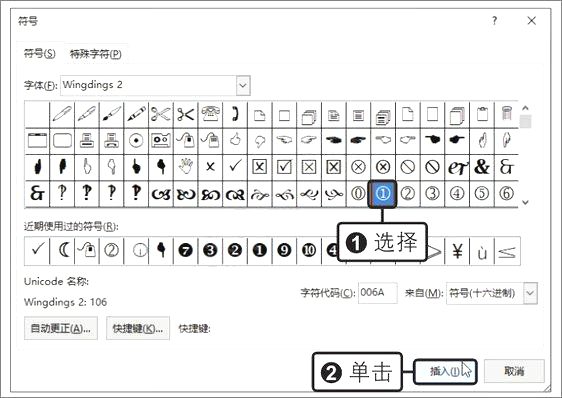
Task: Choose the boxed checkmark symbol
Action: [x=284, y=167]
